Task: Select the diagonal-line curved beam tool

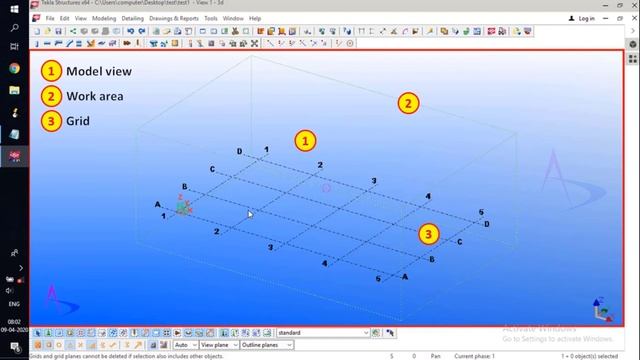Action: 69,43
